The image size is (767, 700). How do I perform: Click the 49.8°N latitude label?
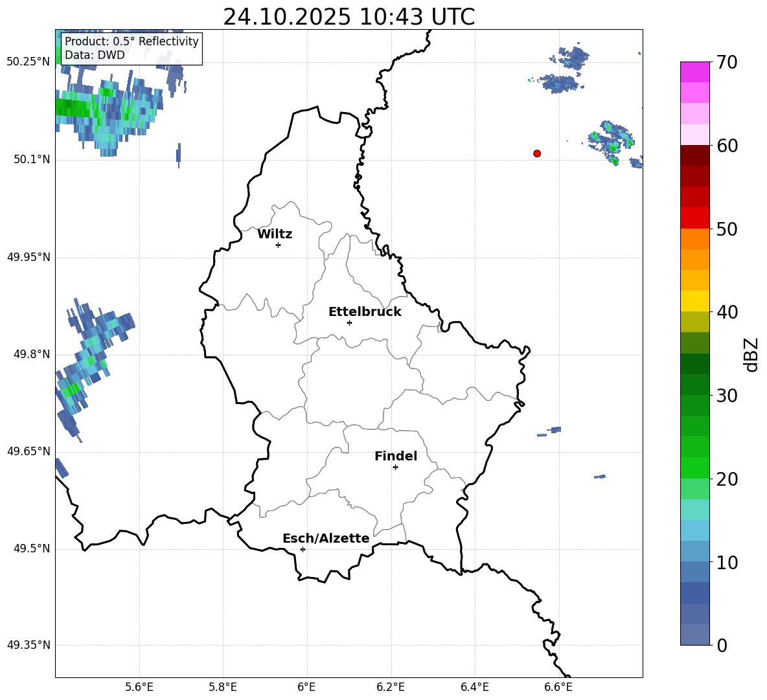[32, 354]
